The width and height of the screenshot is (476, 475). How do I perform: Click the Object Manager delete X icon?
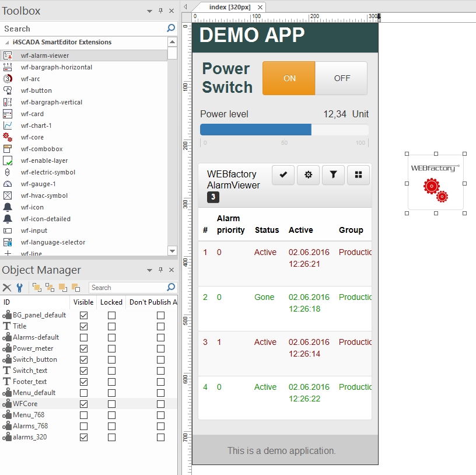(x=6, y=288)
